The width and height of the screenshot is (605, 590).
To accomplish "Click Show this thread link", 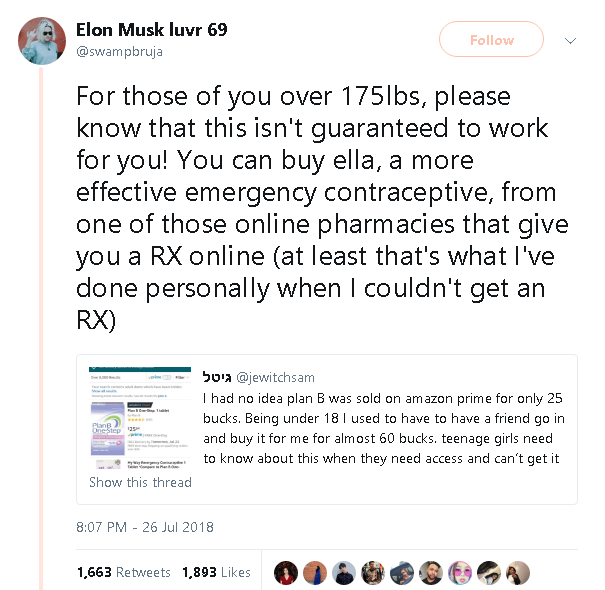I will point(140,482).
